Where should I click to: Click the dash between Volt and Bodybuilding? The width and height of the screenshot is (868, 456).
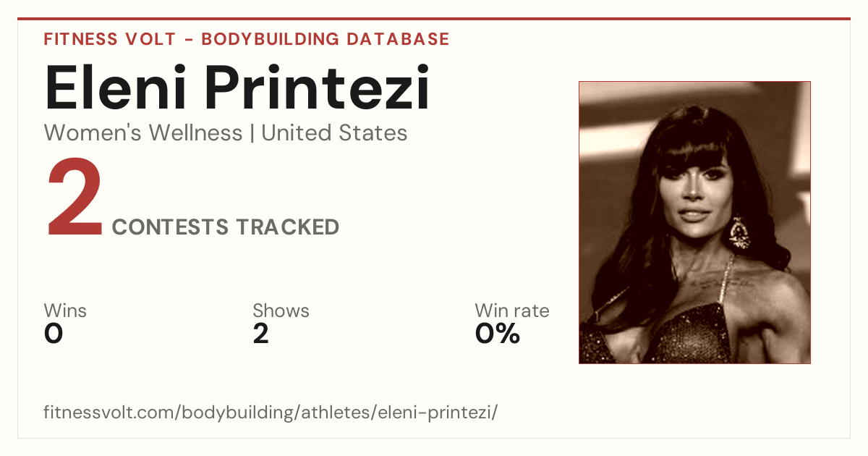(188, 40)
